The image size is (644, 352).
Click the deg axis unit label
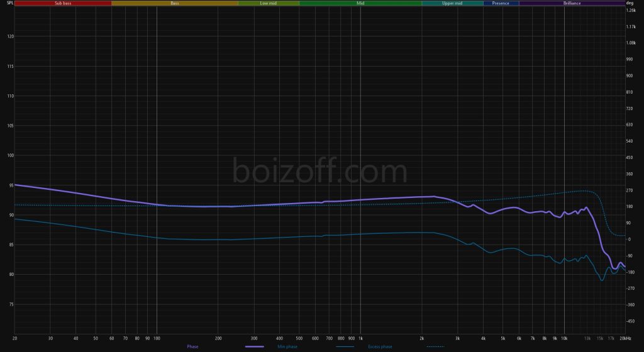click(x=630, y=3)
